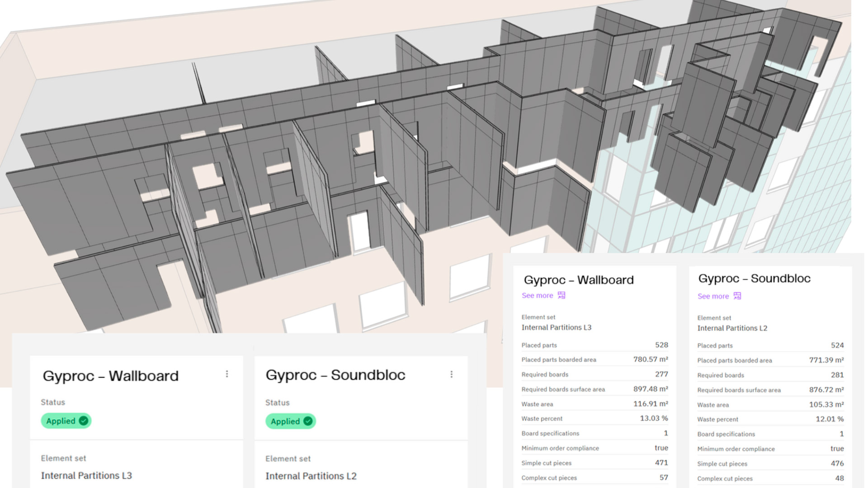Click the checkmark in Soundbloc Applied badge

308,421
